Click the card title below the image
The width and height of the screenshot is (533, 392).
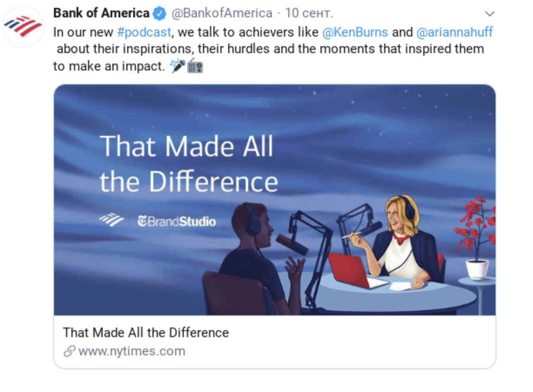click(146, 333)
